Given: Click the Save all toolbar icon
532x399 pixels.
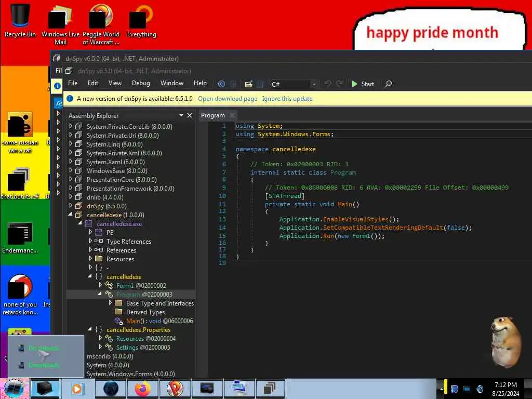Looking at the screenshot, I should tap(260, 84).
